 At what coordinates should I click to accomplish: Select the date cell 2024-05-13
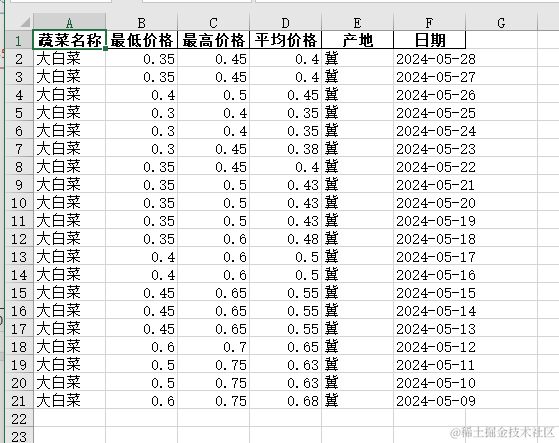[x=430, y=328]
